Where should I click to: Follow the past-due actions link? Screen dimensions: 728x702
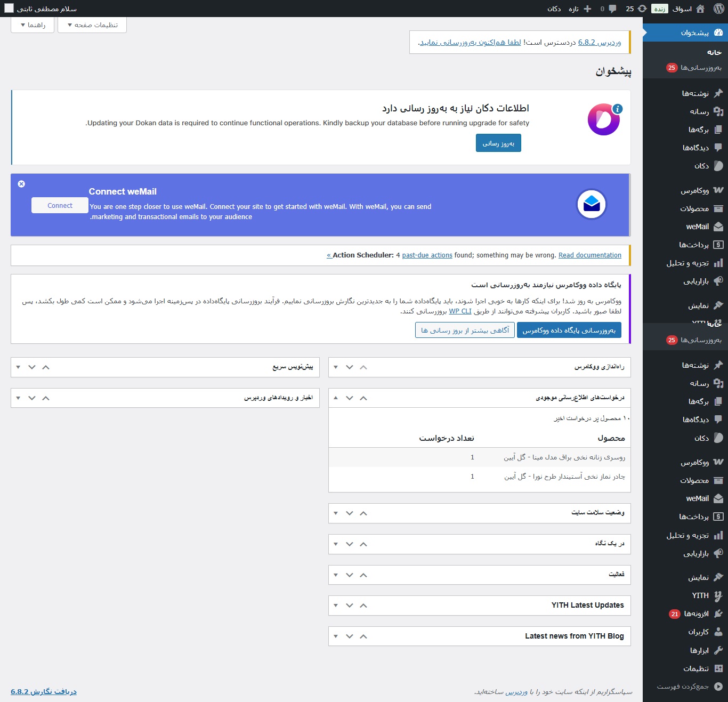[427, 255]
